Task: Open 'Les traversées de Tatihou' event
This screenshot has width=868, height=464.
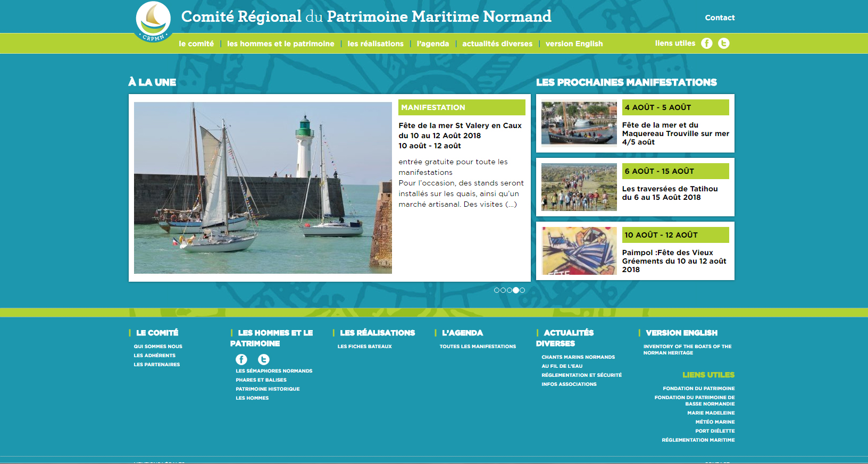Action: pyautogui.click(x=670, y=193)
